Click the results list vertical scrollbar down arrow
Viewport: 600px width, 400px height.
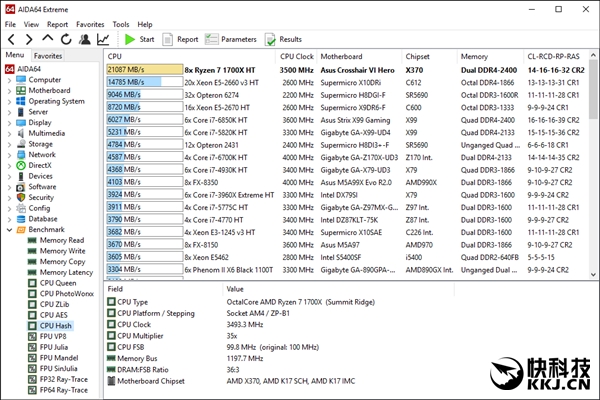pos(593,274)
